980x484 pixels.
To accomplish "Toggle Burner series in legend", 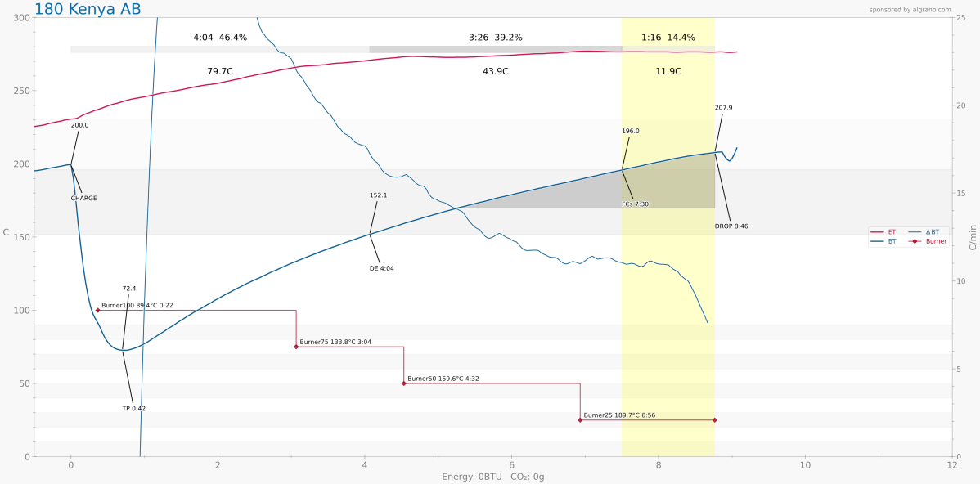I will pyautogui.click(x=927, y=241).
